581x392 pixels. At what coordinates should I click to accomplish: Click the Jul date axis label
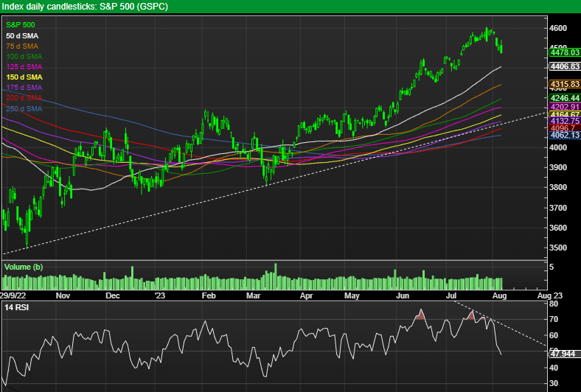(451, 295)
